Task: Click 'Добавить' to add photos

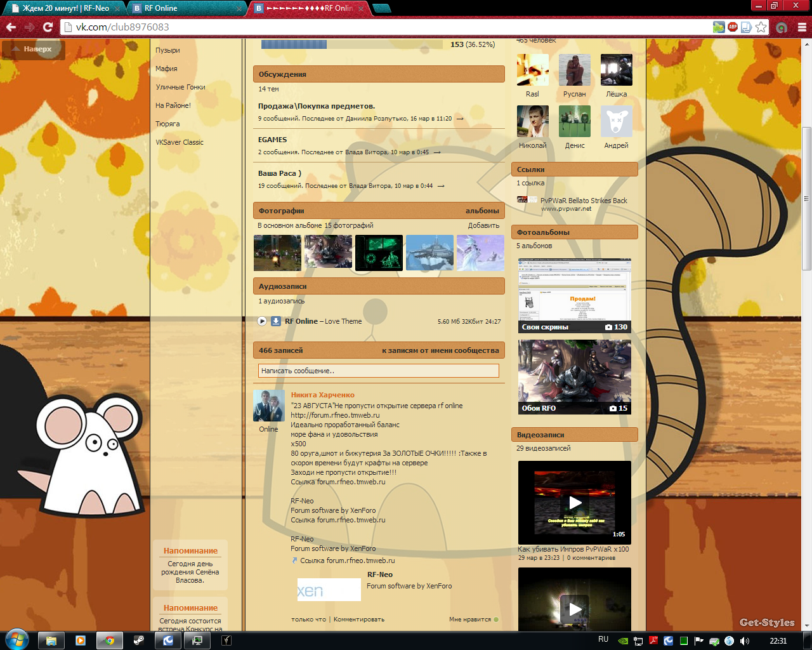Action: click(483, 225)
